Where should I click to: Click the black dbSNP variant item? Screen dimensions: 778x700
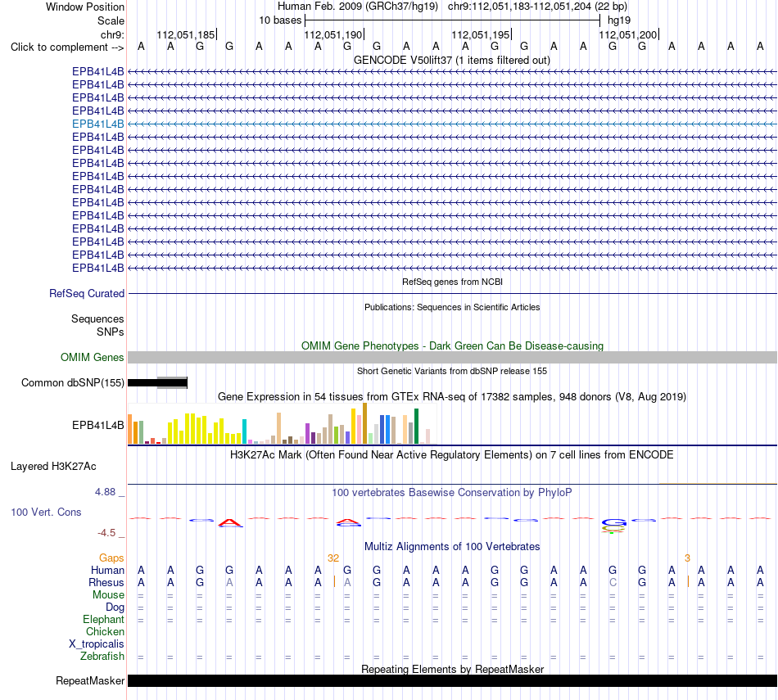[x=157, y=382]
